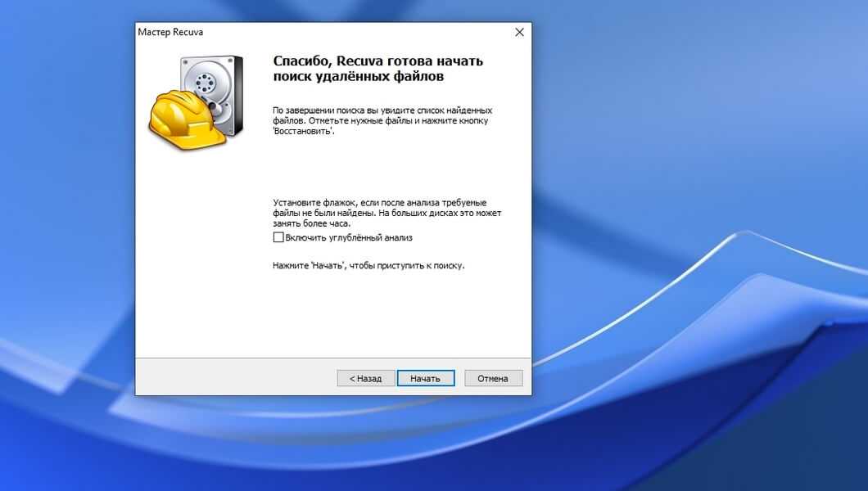The height and width of the screenshot is (491, 868).
Task: Click the instruction "Нажмите 'Начать', чтобы приступить"
Action: pyautogui.click(x=368, y=266)
